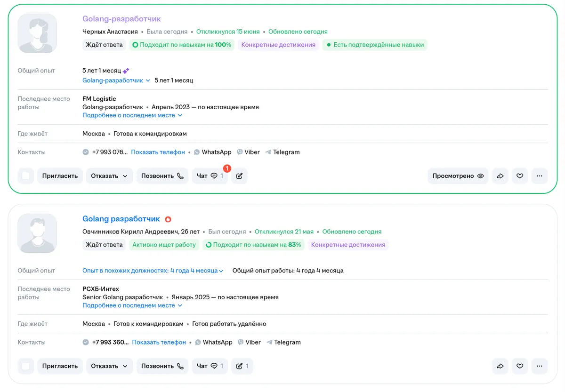The image size is (565, 392).
Task: Expand Подробнее о последнем месте for FM Logistic
Action: (x=132, y=115)
